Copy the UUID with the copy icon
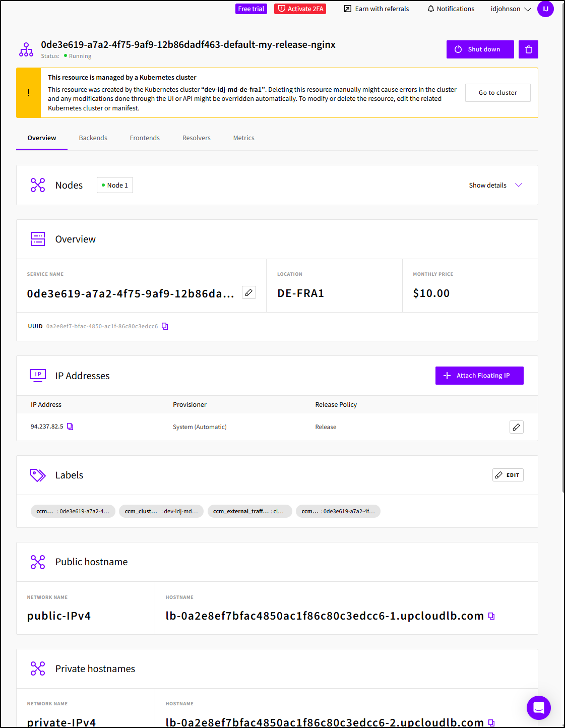 tap(165, 326)
